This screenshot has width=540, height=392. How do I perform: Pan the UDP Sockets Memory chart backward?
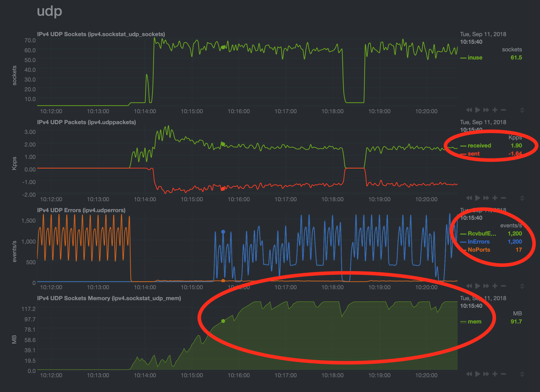point(469,374)
